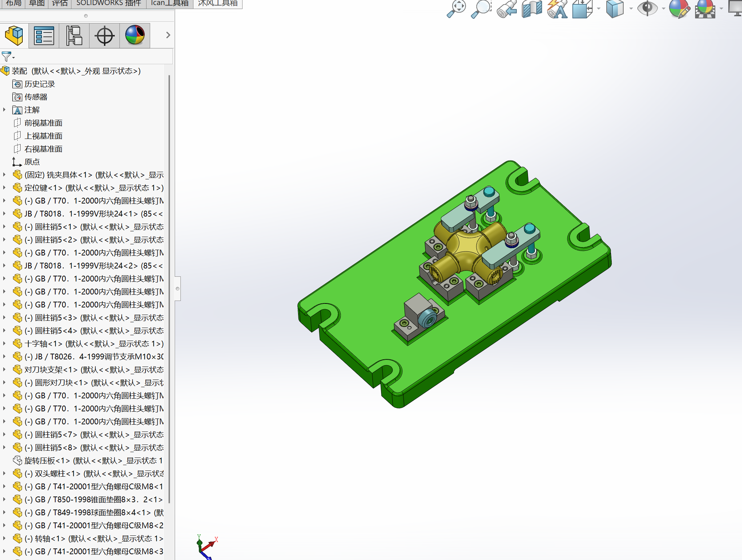Screen dimensions: 742x560
Task: Expand the 十字轴<1> component node
Action: [x=4, y=344]
